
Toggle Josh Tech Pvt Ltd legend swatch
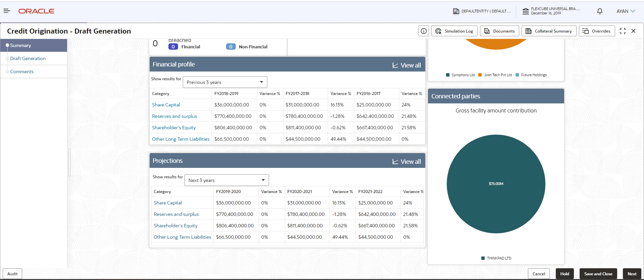click(480, 75)
